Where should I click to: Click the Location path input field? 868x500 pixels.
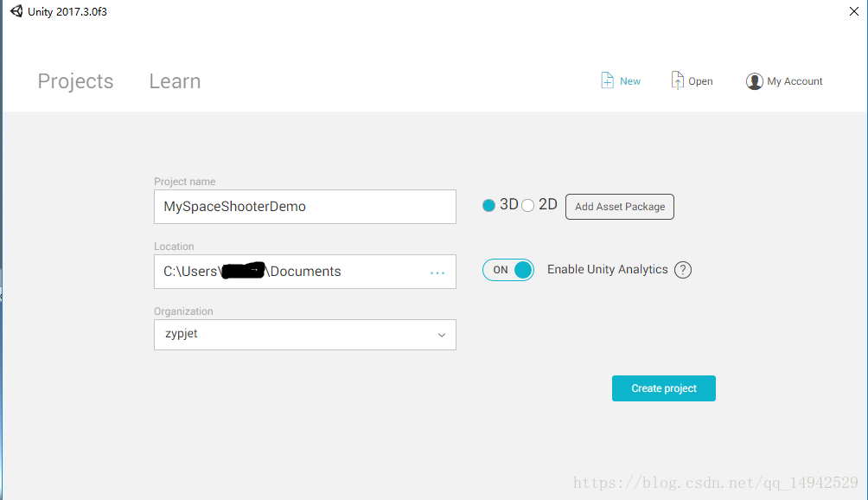point(305,272)
